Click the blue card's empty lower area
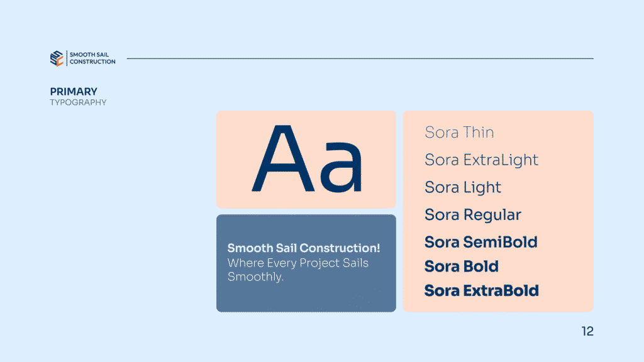The image size is (644, 362). [306, 299]
